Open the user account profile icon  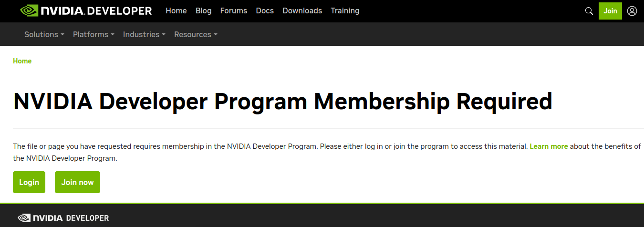click(x=632, y=10)
